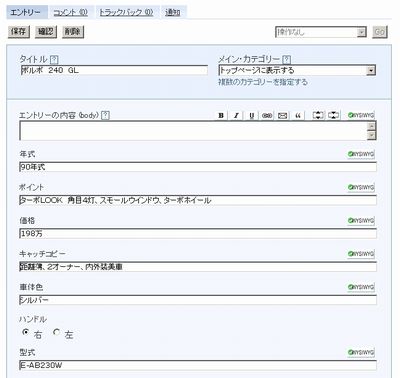
Task: Focus the 年式 input with 90年式
Action: [198, 167]
